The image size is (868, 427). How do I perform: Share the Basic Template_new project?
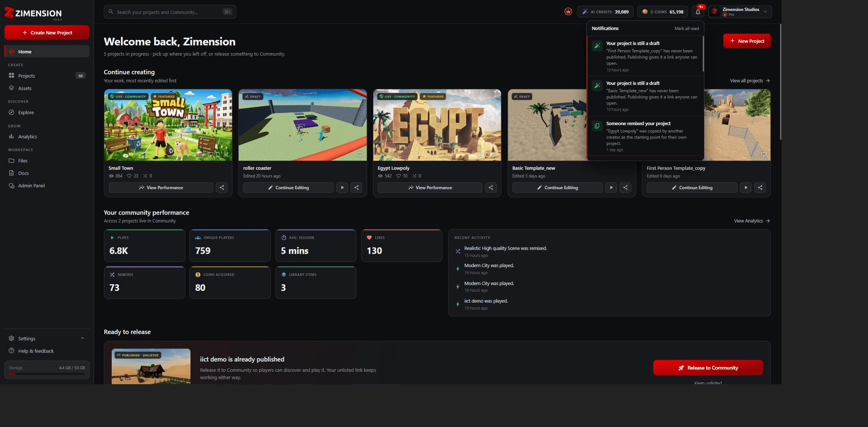[x=625, y=188]
